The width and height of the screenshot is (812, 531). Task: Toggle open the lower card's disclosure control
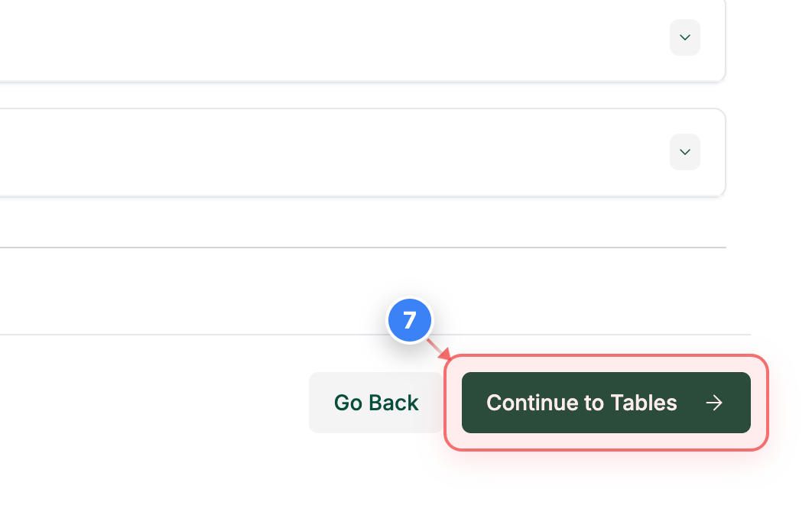(684, 152)
